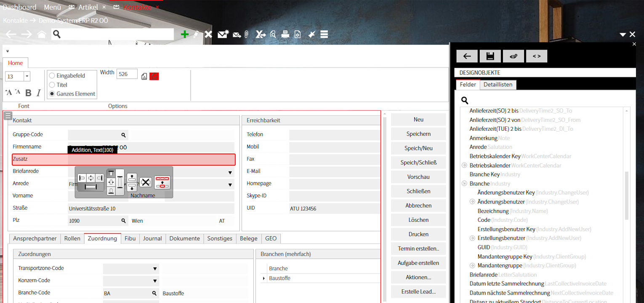This screenshot has height=303, width=644.
Task: Click the italic I font icon
Action: [x=38, y=93]
